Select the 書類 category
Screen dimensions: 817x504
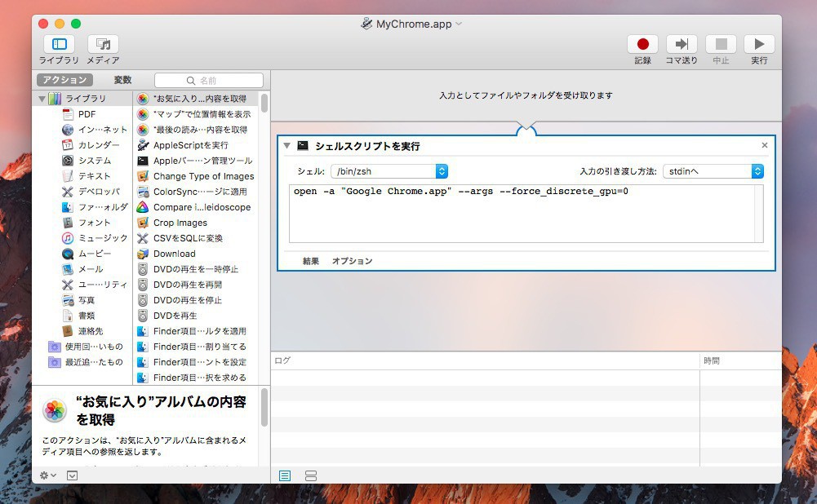pyautogui.click(x=79, y=316)
